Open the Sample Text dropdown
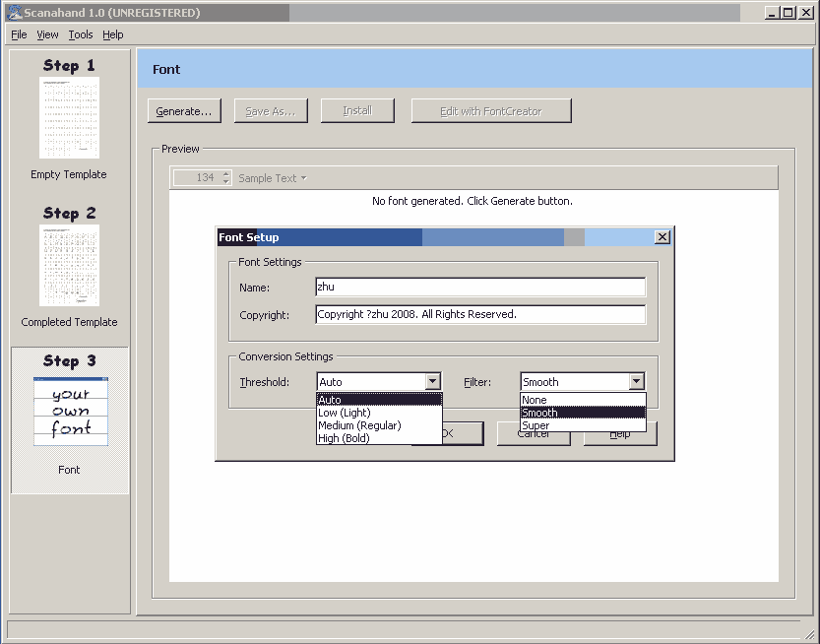820x644 pixels. [273, 178]
